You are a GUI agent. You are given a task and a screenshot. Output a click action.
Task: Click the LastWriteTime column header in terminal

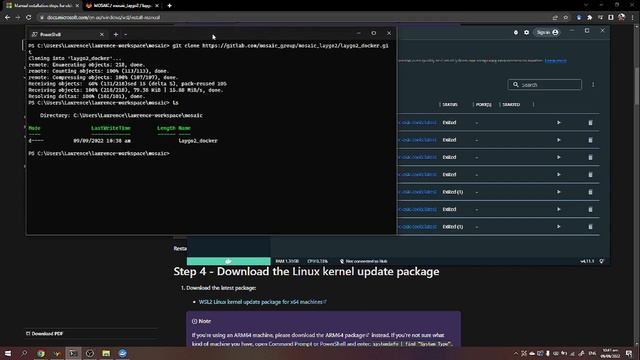pyautogui.click(x=111, y=128)
